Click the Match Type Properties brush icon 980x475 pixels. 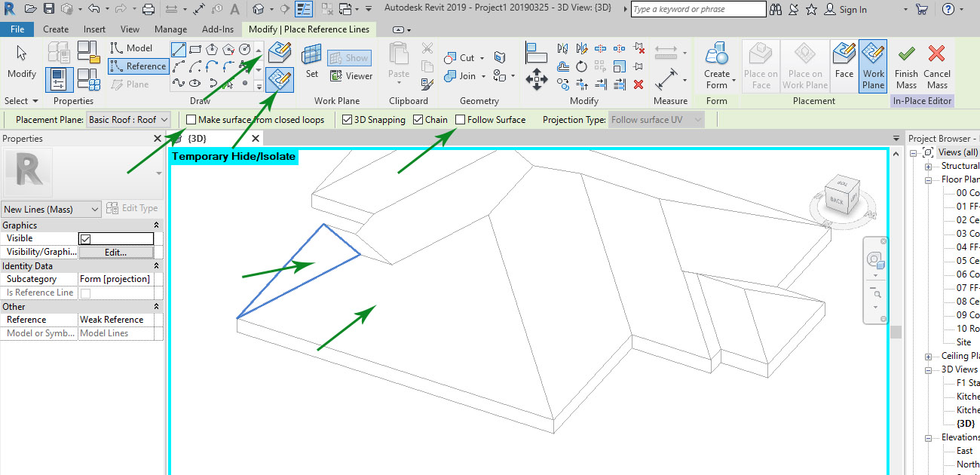(427, 84)
